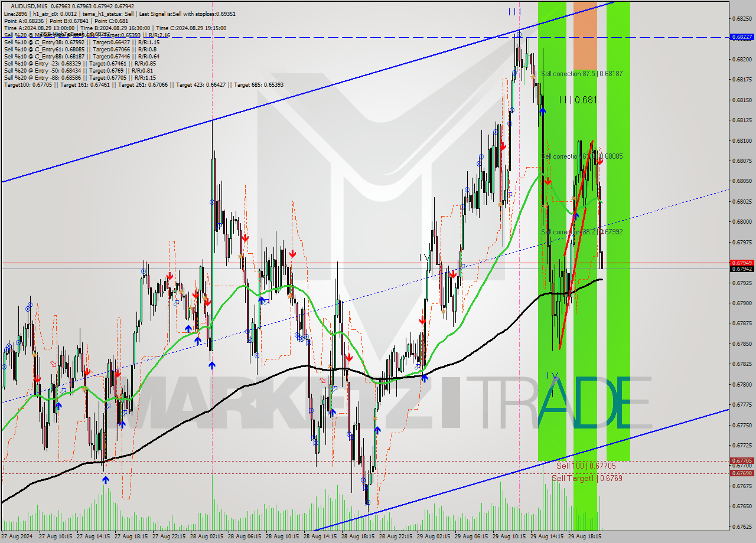This screenshot has height=543, width=756.
Task: Select the 'Sell %10 @ Entry -23: 0.68329' row
Action: pyautogui.click(x=80, y=63)
